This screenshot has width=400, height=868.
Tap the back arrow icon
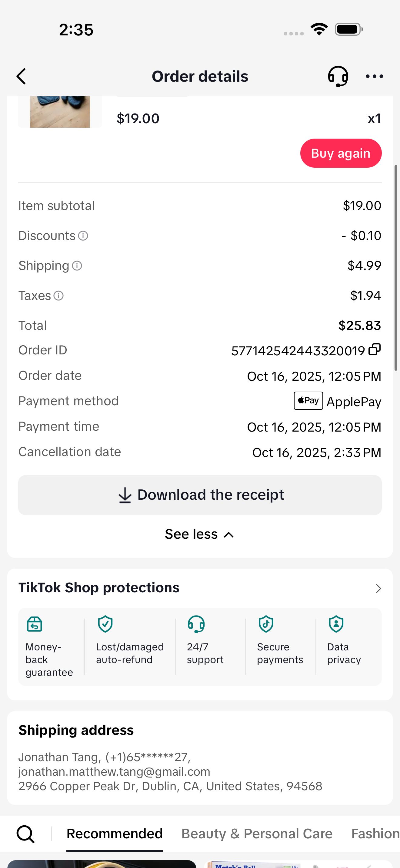pyautogui.click(x=21, y=76)
